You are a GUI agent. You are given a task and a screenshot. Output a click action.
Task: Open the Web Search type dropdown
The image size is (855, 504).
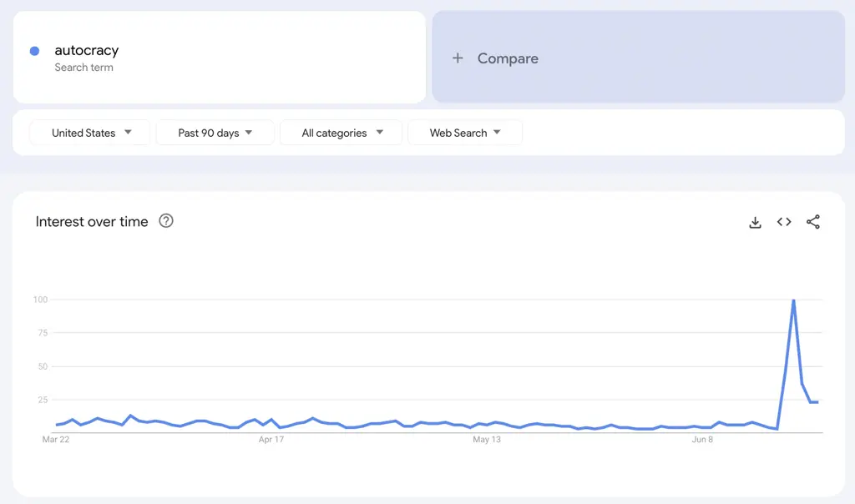(x=465, y=133)
